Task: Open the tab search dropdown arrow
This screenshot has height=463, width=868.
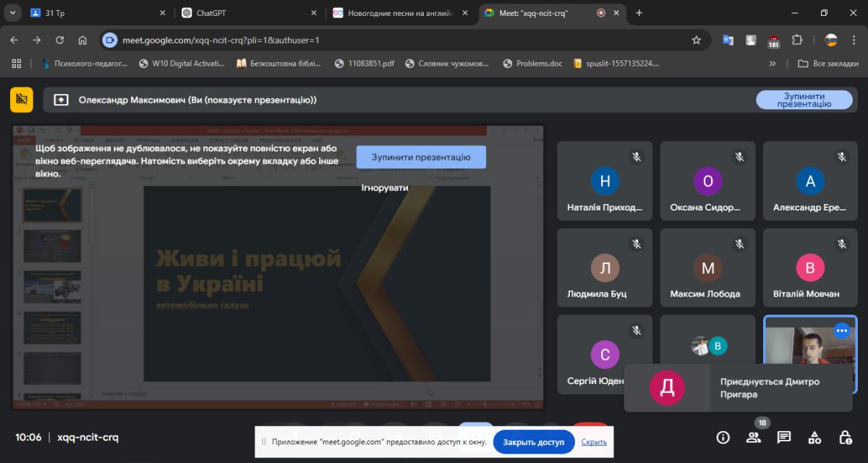Action: tap(13, 13)
